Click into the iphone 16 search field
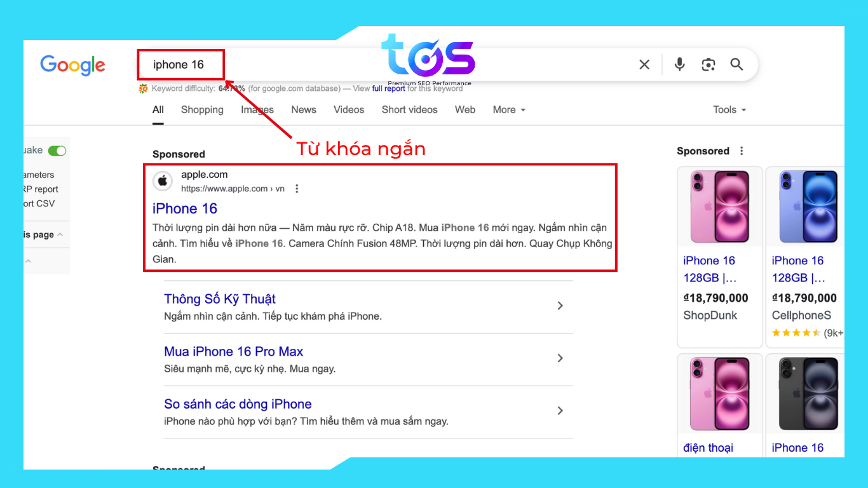 pos(381,65)
